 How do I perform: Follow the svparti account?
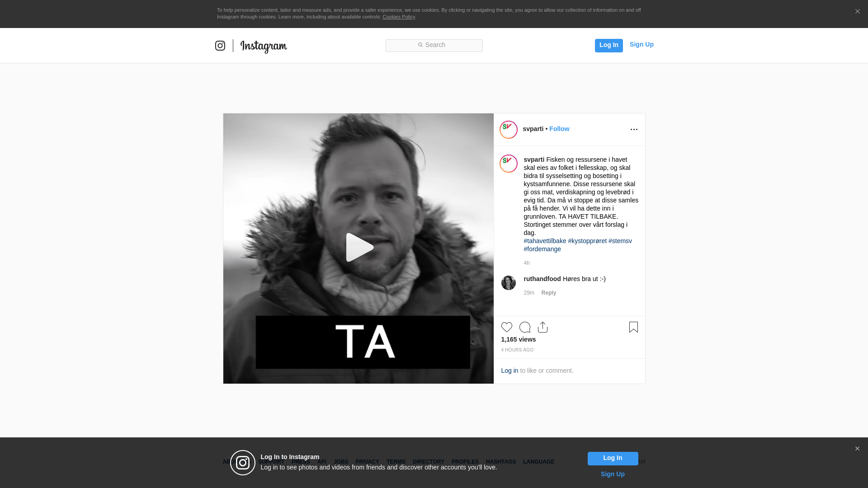[x=559, y=129]
